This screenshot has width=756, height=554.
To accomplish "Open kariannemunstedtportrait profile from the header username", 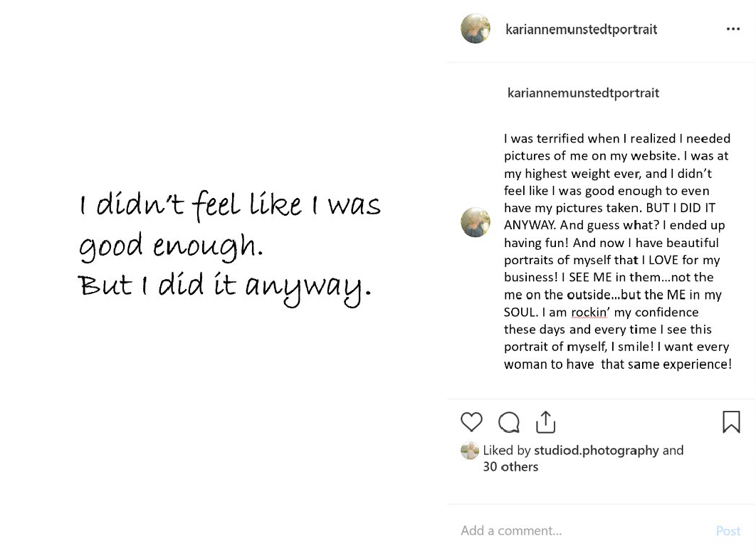I will [581, 29].
